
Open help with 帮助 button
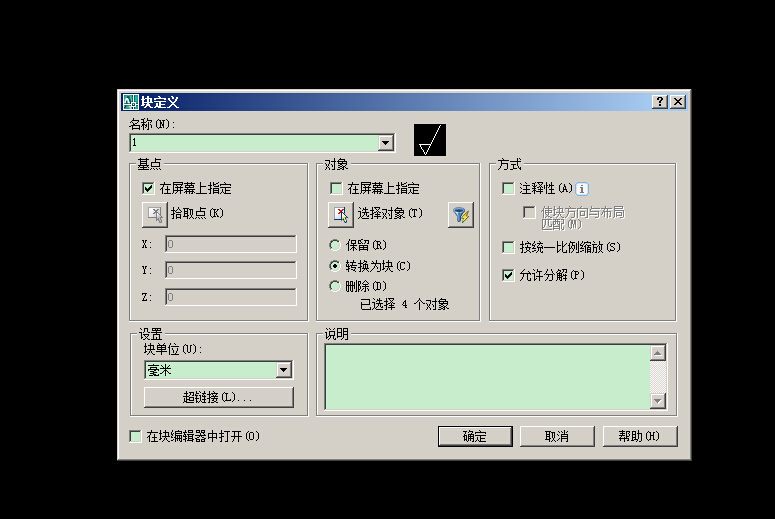pos(640,436)
